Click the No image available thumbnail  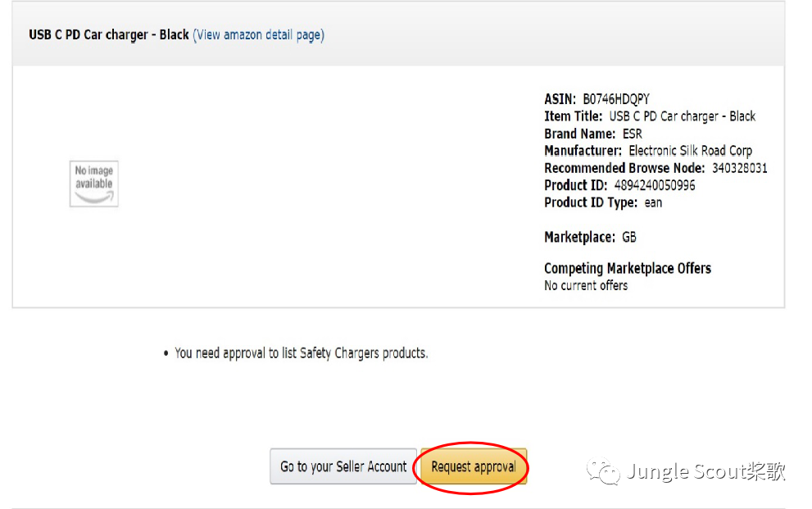coord(94,183)
